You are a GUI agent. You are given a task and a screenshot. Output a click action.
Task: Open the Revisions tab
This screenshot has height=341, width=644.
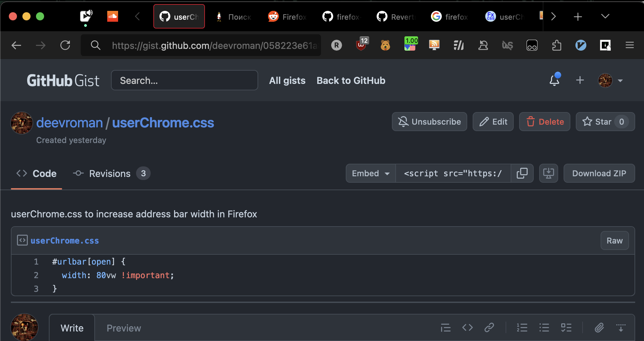pyautogui.click(x=111, y=174)
